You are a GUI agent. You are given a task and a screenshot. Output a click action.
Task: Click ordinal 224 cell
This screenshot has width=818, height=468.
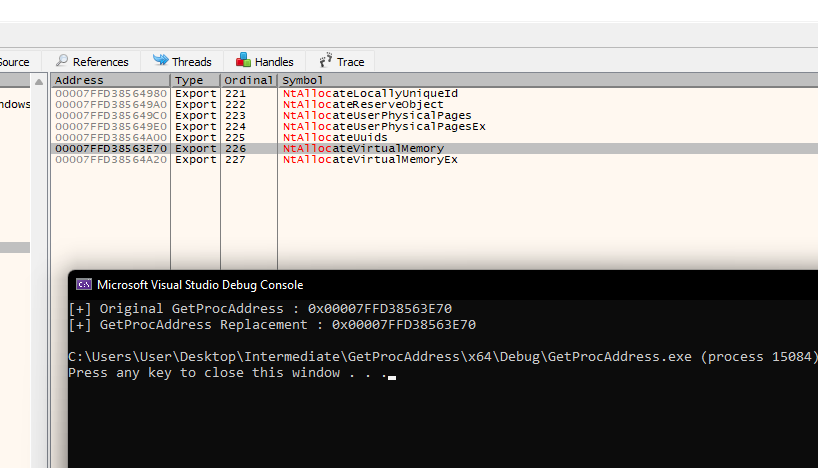[x=235, y=126]
